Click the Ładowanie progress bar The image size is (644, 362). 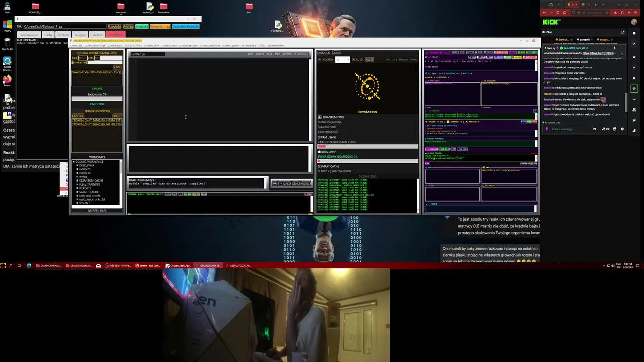tap(97, 98)
